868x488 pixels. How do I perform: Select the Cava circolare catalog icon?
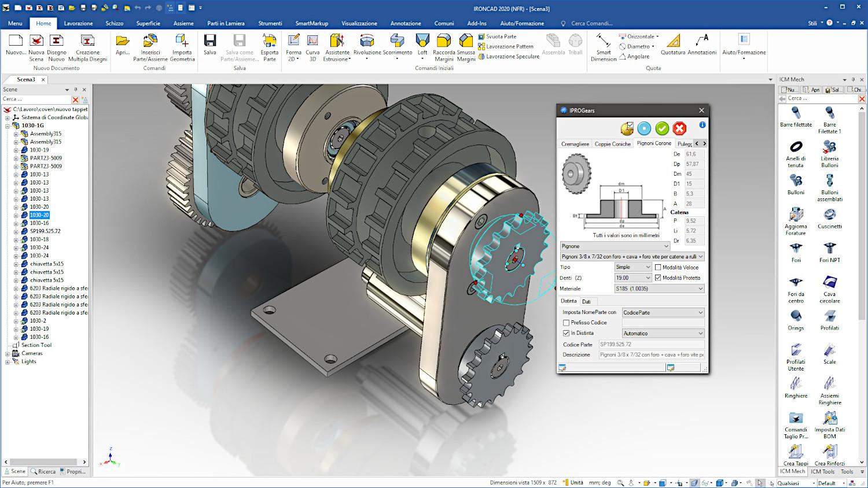click(x=829, y=283)
